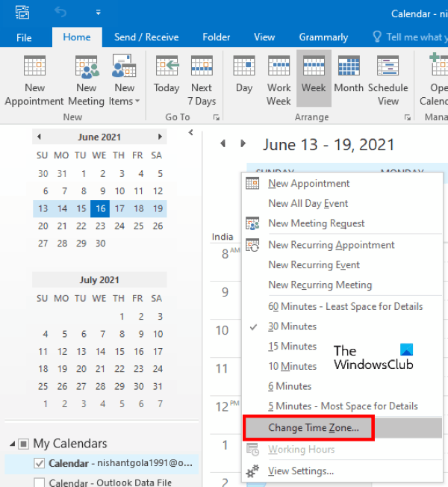
Task: Select the Home ribbon tab
Action: click(77, 37)
